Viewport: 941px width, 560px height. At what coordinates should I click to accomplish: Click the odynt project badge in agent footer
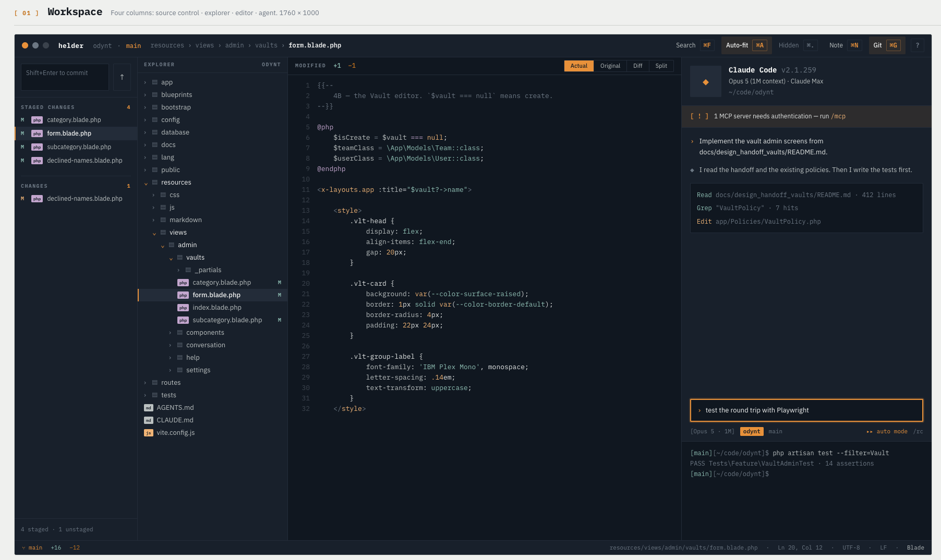(752, 432)
